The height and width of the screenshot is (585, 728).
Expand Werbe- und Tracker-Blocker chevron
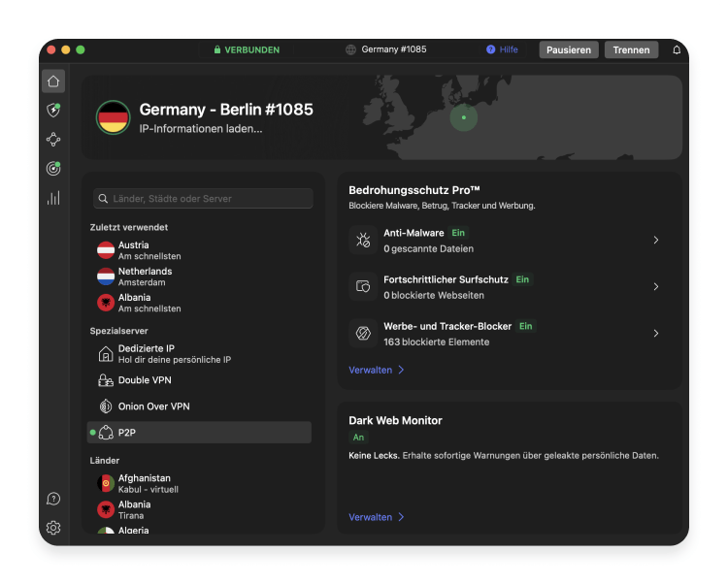(655, 333)
